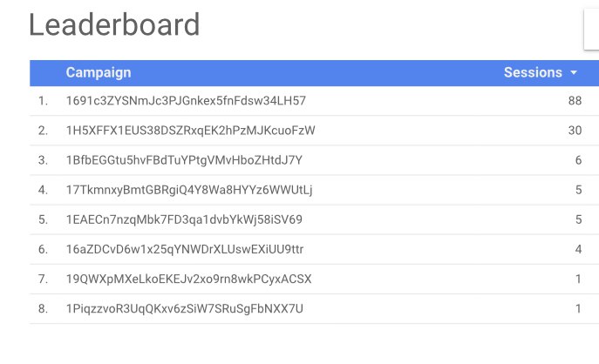This screenshot has height=364, width=599.
Task: Select campaign 1BfbEGGtu5hvFBdTuYPtgVMvHboZHtdJ7Y
Action: coord(184,160)
